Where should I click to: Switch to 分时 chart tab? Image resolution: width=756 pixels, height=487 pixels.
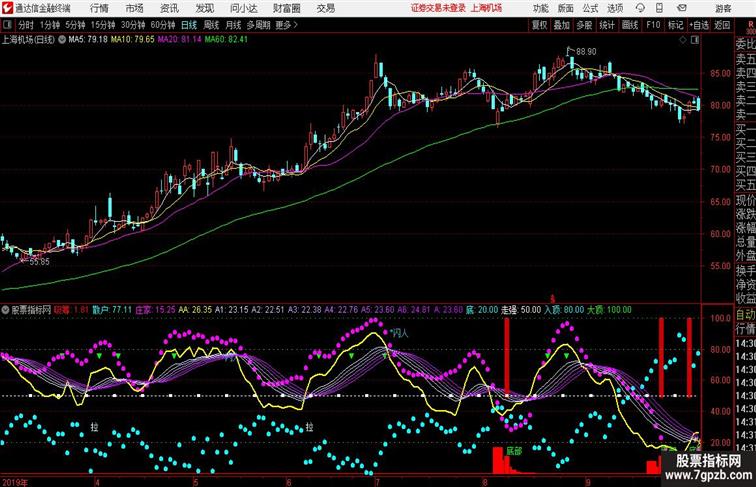26,25
